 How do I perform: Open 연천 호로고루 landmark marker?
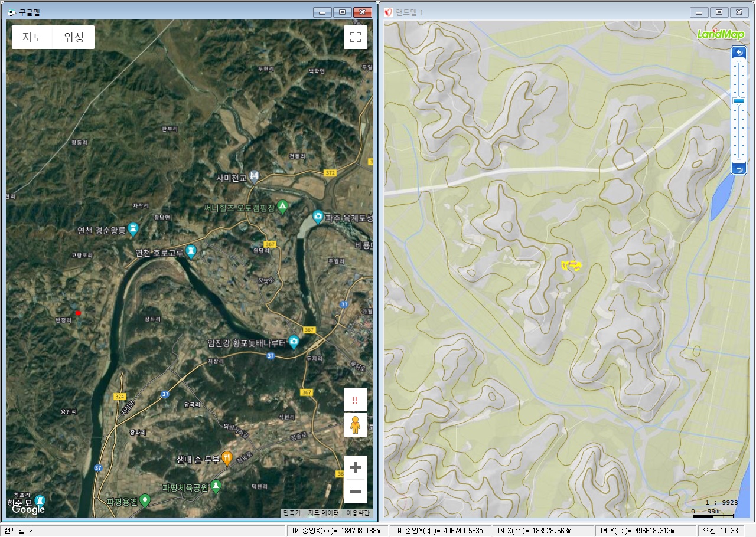191,252
